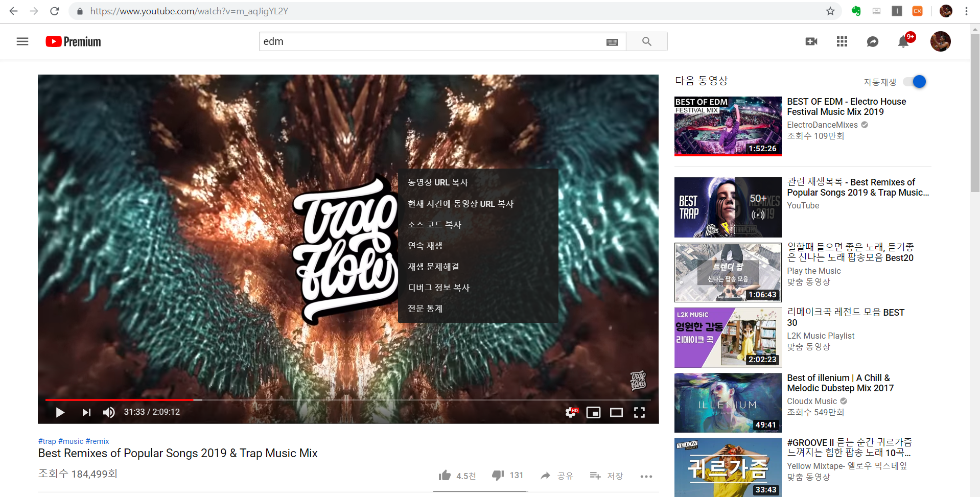Image resolution: width=980 pixels, height=497 pixels.
Task: Open Best of illenium video title
Action: coord(840,383)
